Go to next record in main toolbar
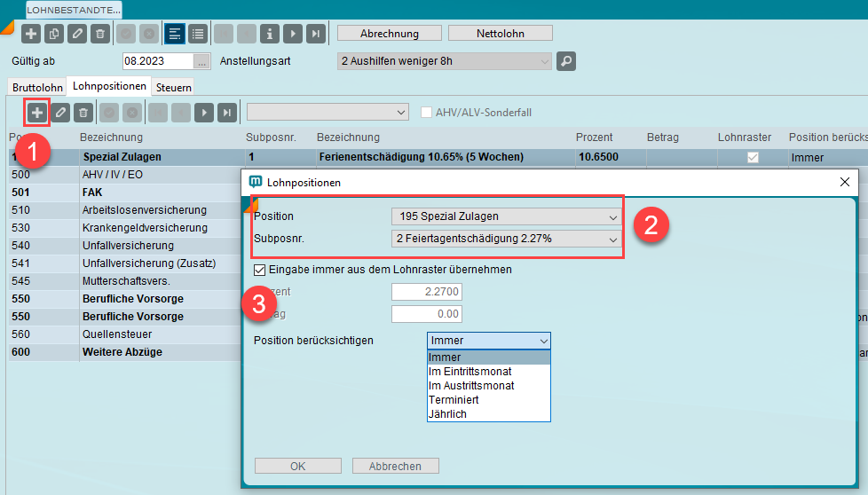This screenshot has width=868, height=495. [x=293, y=34]
